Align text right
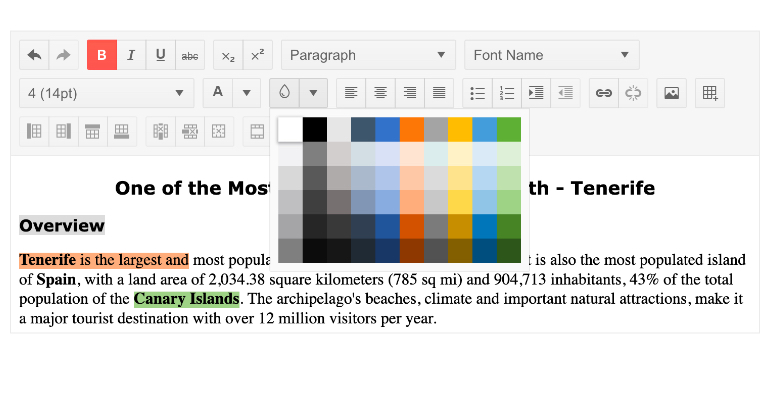The image size is (770, 394). point(410,93)
